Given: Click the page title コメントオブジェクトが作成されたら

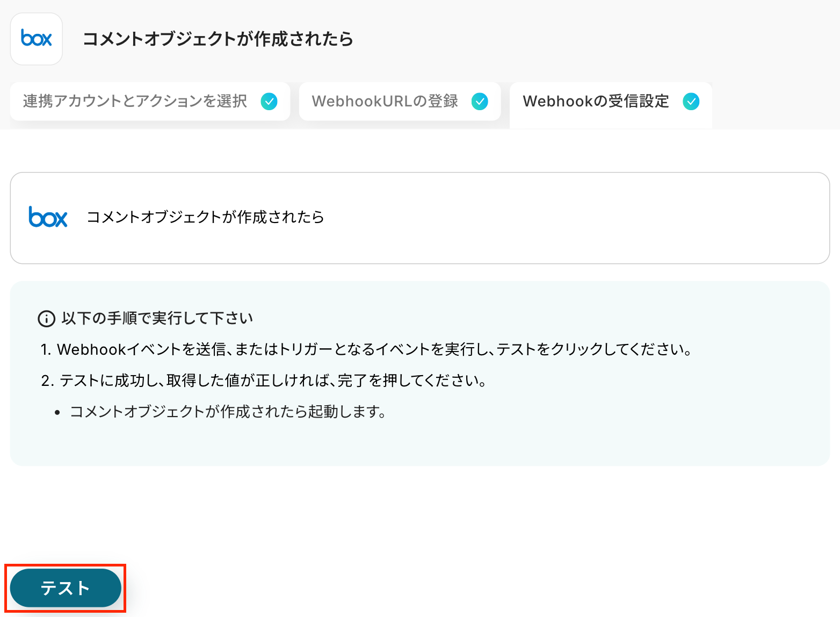Looking at the screenshot, I should coord(218,39).
